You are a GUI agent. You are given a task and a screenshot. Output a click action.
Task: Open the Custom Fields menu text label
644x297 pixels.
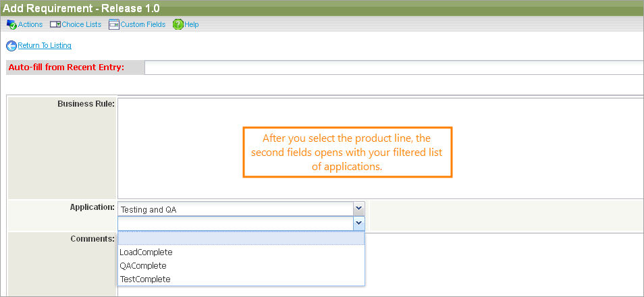(x=142, y=24)
